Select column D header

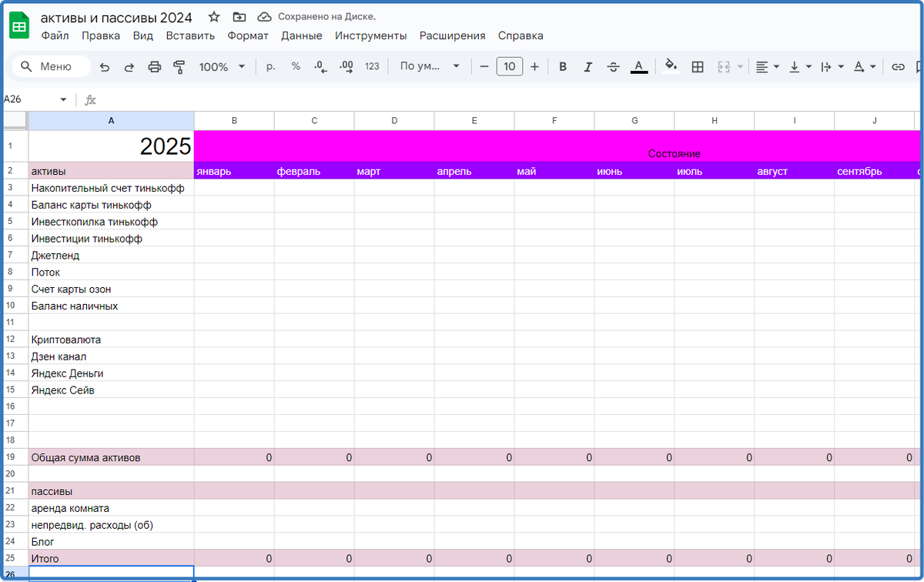[394, 121]
